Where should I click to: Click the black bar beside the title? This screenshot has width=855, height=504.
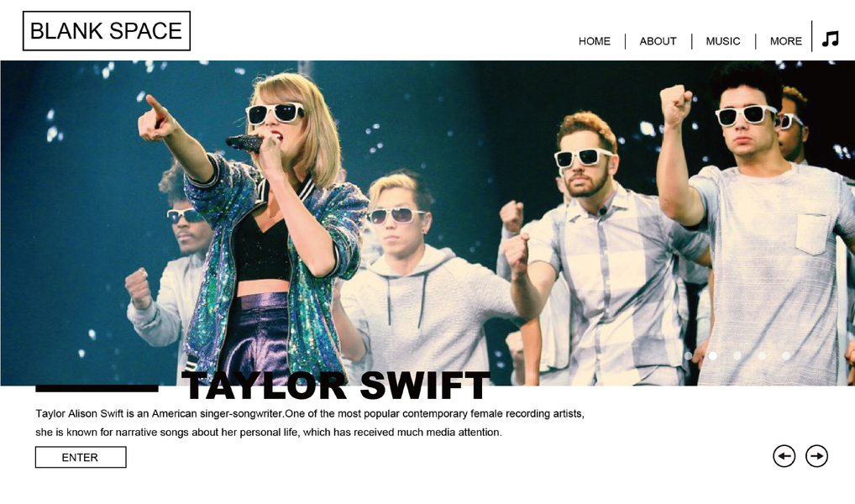(97, 388)
